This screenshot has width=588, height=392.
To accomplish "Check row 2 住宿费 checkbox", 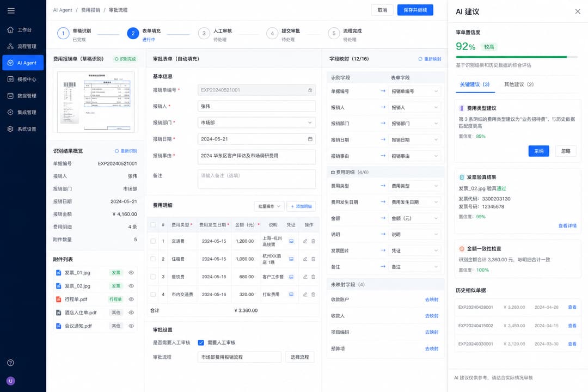I will click(153, 259).
